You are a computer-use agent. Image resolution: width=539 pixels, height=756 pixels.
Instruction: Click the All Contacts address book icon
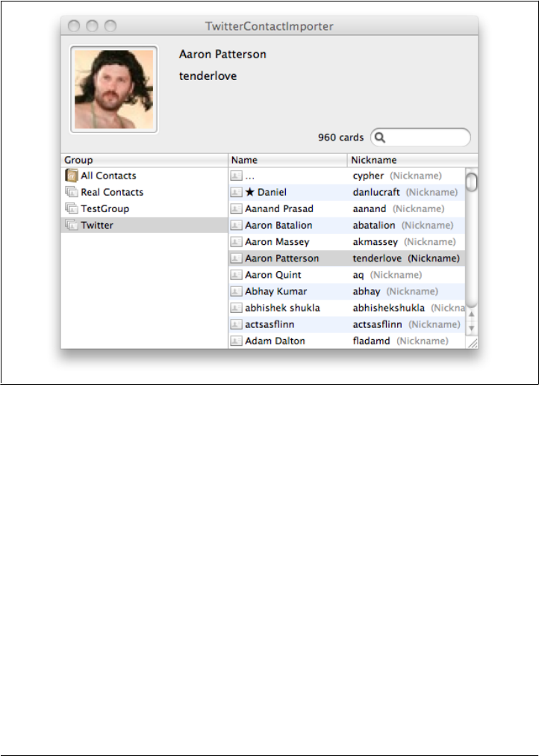[x=72, y=176]
